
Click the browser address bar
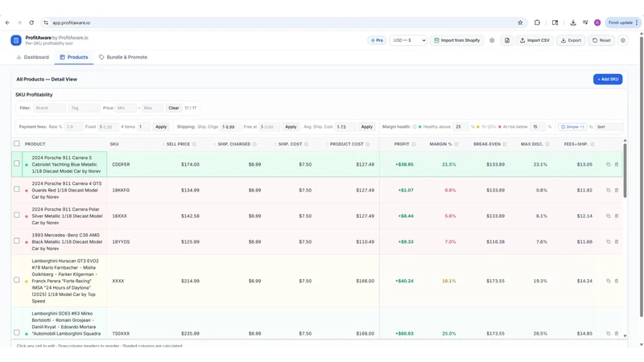[x=283, y=23]
